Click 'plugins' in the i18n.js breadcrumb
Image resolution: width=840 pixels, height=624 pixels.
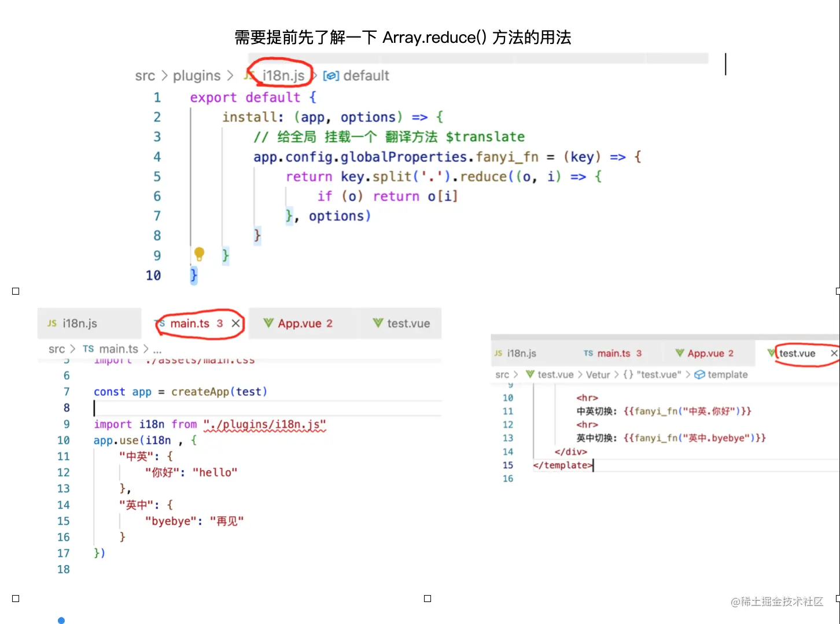tap(197, 76)
